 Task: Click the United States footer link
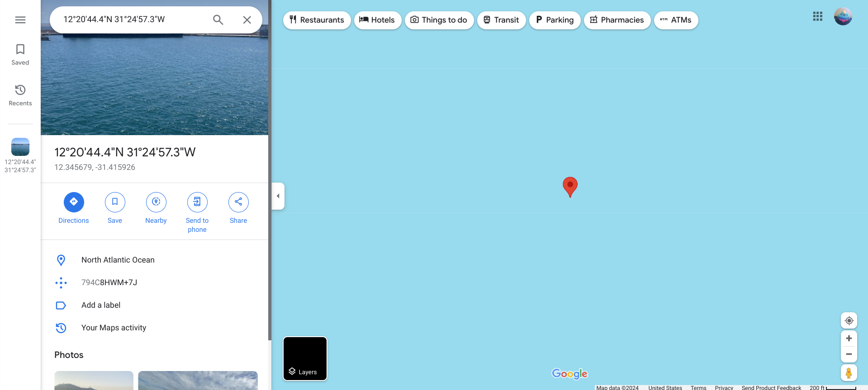click(665, 387)
